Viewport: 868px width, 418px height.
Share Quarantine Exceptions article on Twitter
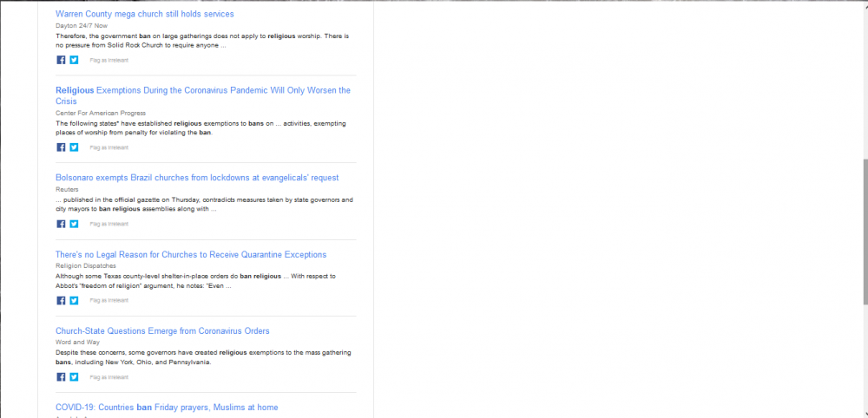click(x=74, y=300)
